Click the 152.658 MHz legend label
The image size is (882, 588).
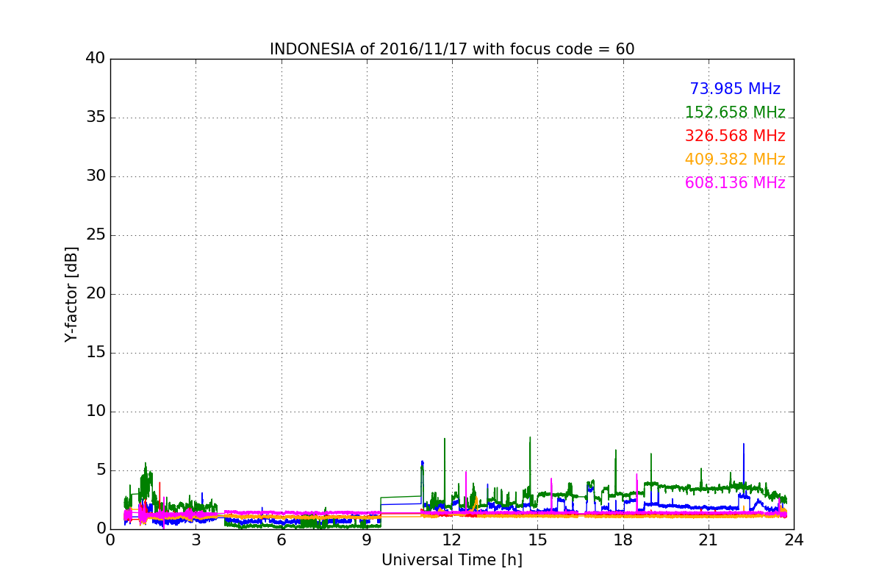[735, 112]
